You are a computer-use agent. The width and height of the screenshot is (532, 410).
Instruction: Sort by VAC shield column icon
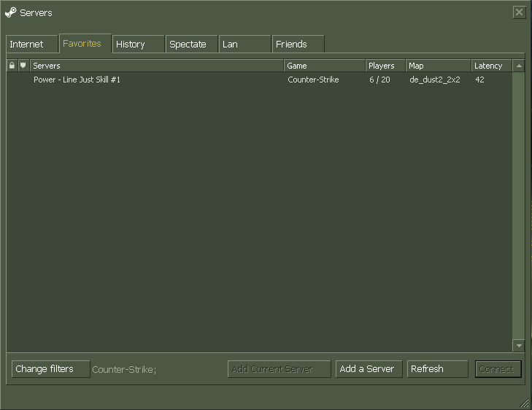(23, 66)
